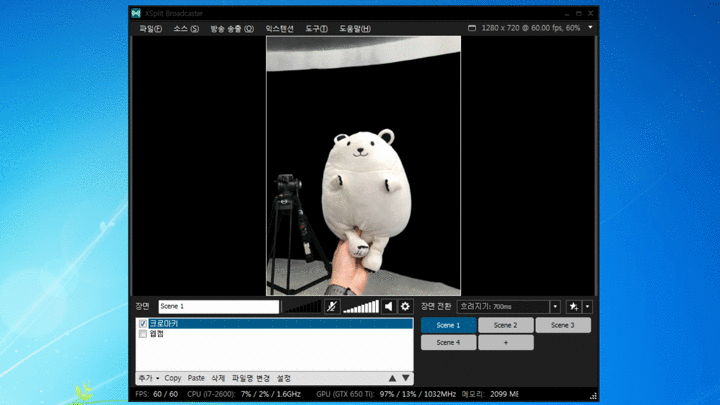
Task: Open the 소스 menu
Action: tap(186, 28)
